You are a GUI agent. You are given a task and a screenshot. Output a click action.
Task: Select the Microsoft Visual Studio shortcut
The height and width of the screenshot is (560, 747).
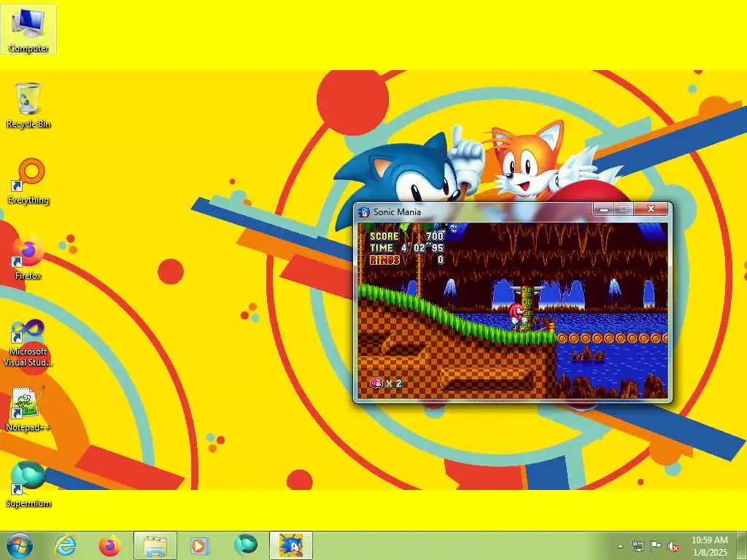click(28, 343)
